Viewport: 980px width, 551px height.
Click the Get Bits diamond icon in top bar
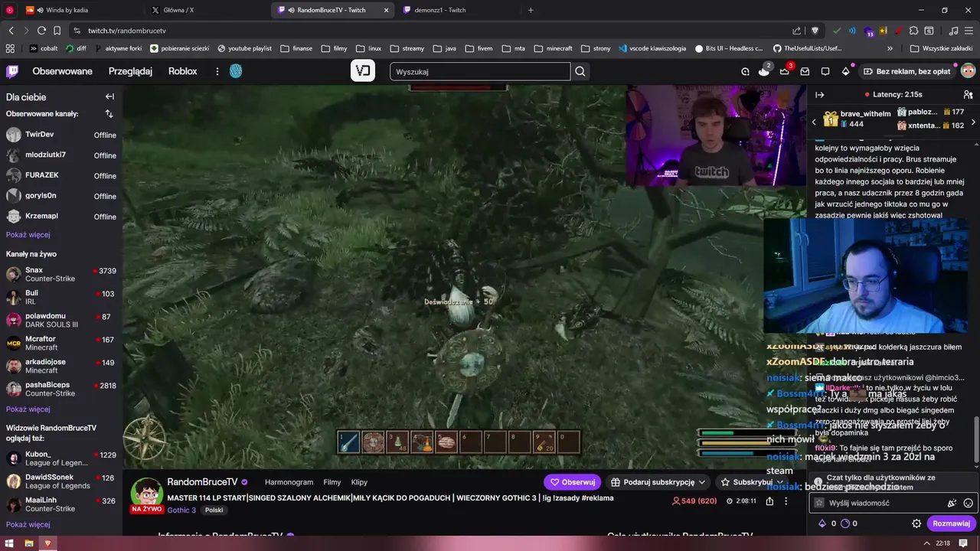click(845, 71)
